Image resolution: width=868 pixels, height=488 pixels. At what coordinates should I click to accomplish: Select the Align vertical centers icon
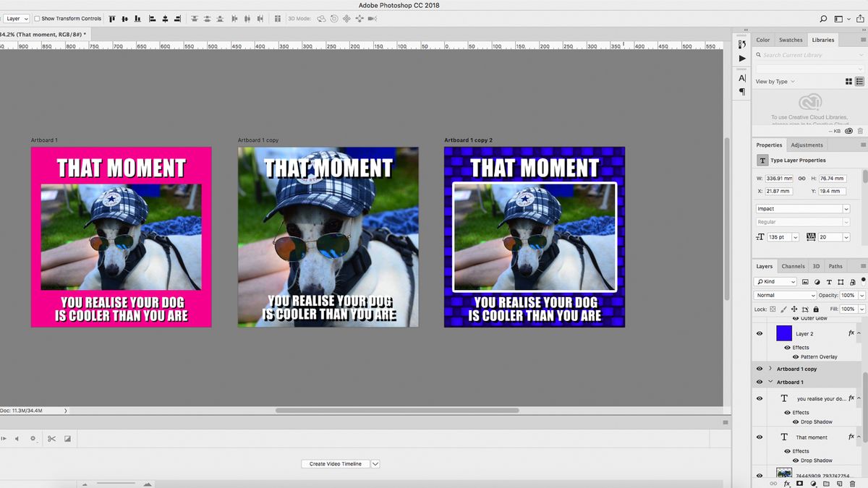124,19
